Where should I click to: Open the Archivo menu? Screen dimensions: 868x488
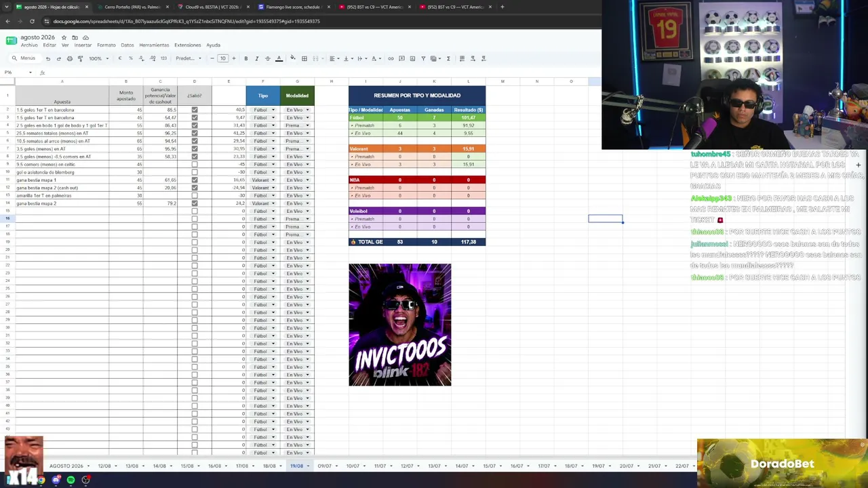click(x=29, y=45)
